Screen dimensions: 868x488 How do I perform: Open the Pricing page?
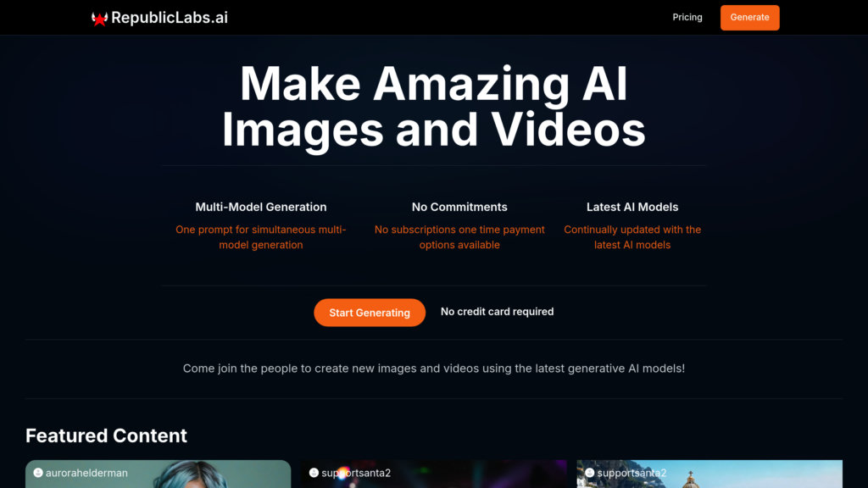click(x=687, y=17)
